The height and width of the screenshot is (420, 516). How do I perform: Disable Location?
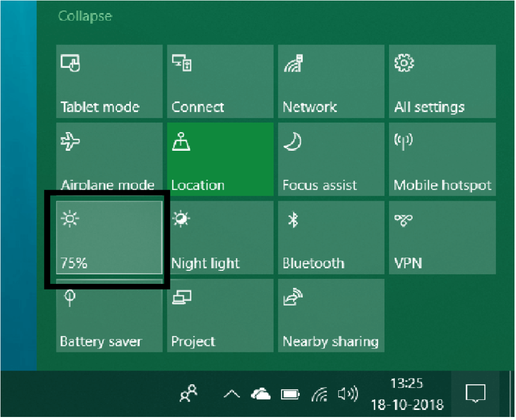pos(220,159)
